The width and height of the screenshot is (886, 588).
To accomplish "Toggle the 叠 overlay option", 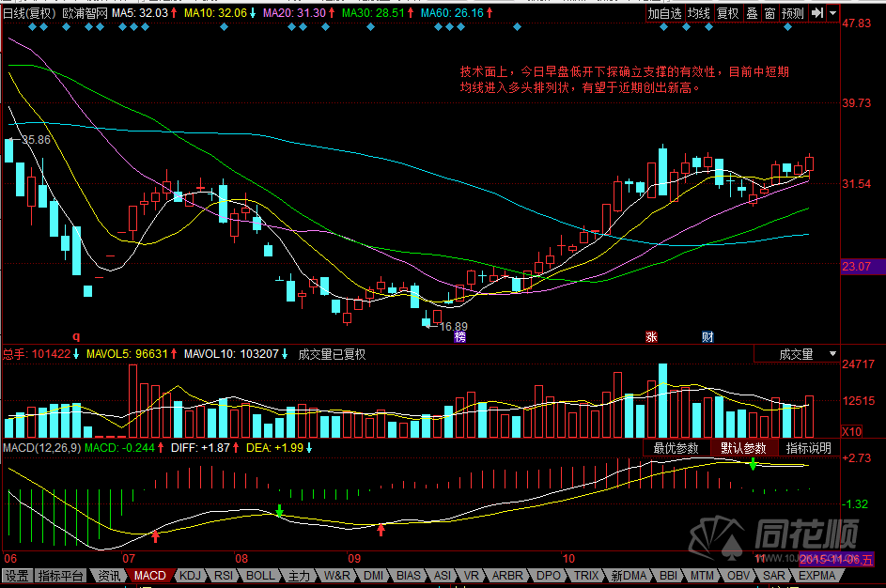I will coord(752,13).
